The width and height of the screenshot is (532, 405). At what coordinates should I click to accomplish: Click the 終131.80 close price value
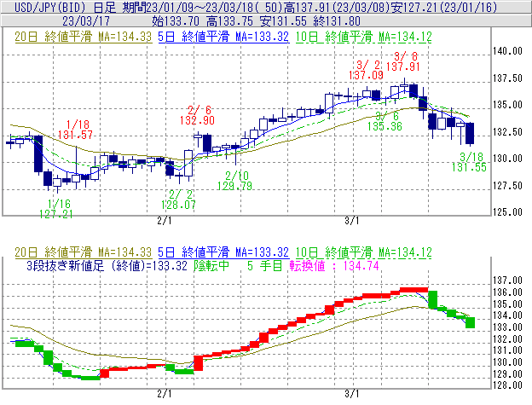click(337, 21)
